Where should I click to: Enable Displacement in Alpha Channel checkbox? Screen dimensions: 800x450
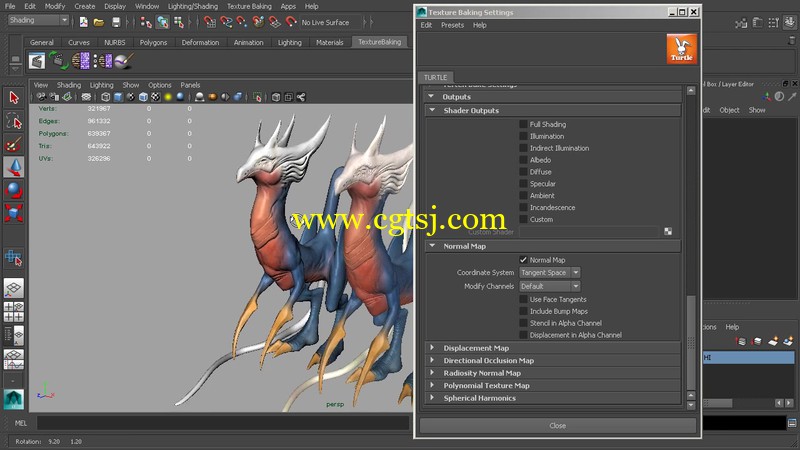point(523,335)
